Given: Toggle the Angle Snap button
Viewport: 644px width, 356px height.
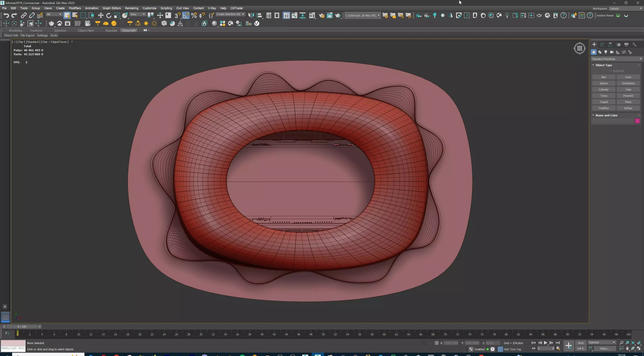Looking at the screenshot, I should 186,15.
